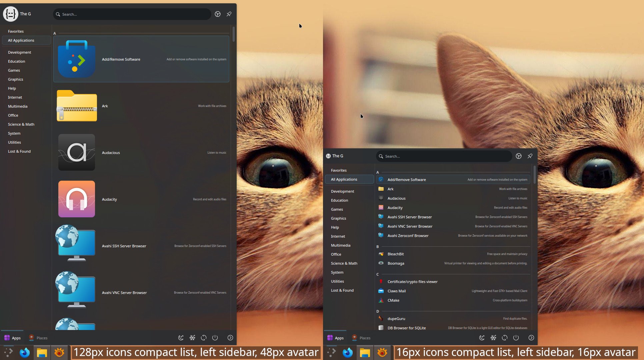Switch to the Places tab in the right launcher
The height and width of the screenshot is (360, 644).
[361, 338]
